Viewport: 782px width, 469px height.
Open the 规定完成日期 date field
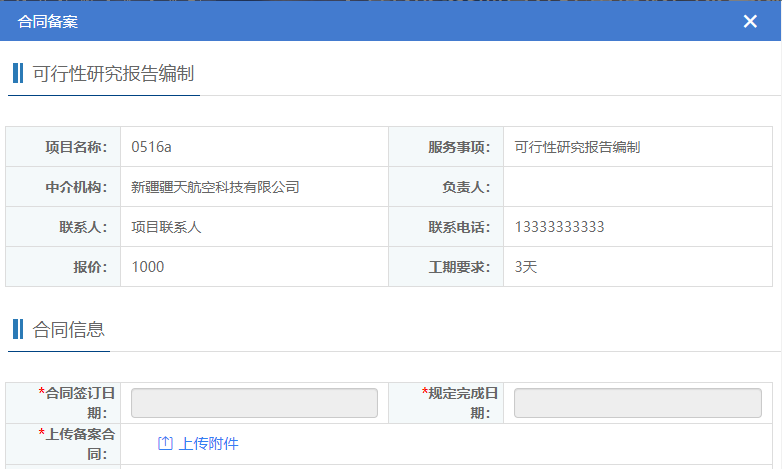click(637, 403)
